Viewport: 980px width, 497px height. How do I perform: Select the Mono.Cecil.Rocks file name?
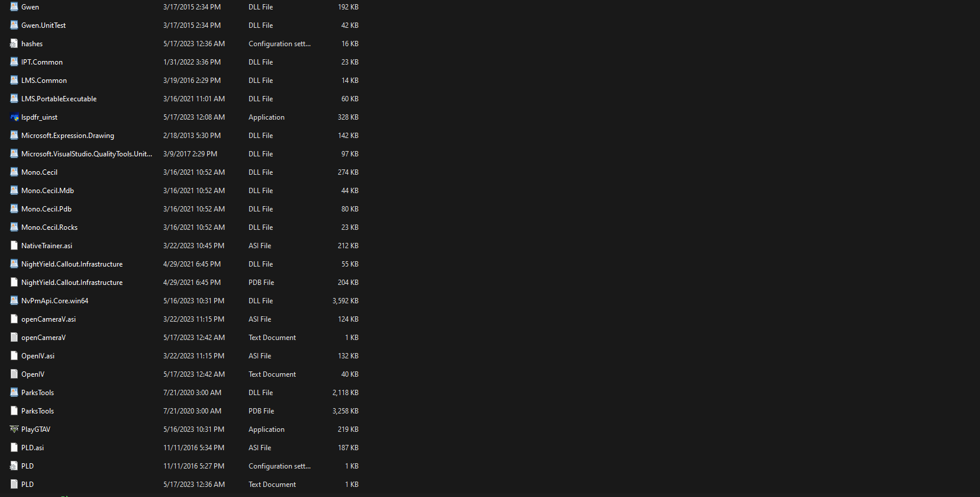click(x=49, y=227)
